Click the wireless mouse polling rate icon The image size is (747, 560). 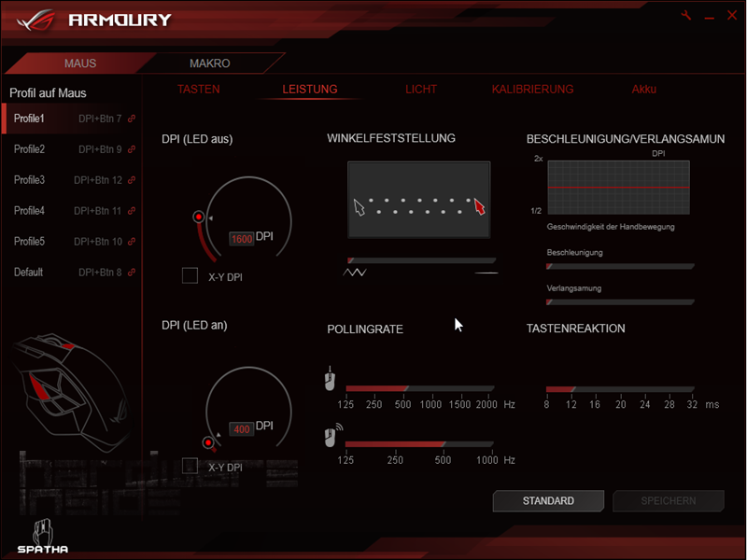pyautogui.click(x=332, y=436)
